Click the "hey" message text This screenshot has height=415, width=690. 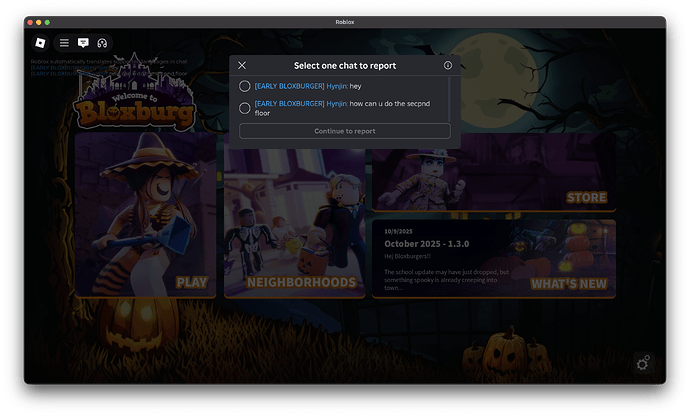(x=356, y=86)
